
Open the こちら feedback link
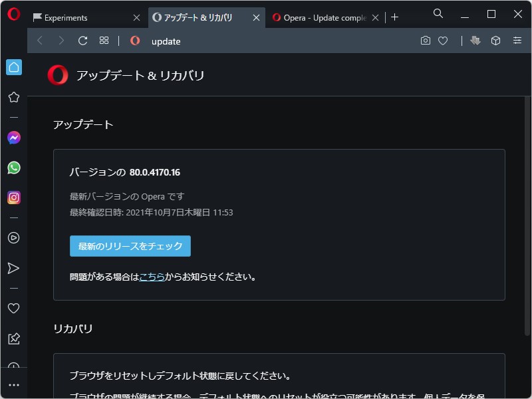pos(152,277)
